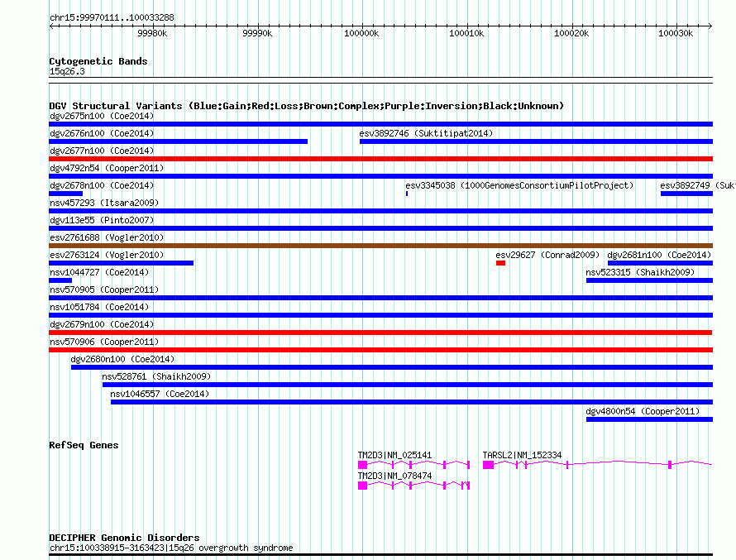Click the Cytogenetic Bands track title
This screenshot has height=560, width=736.
(x=98, y=61)
